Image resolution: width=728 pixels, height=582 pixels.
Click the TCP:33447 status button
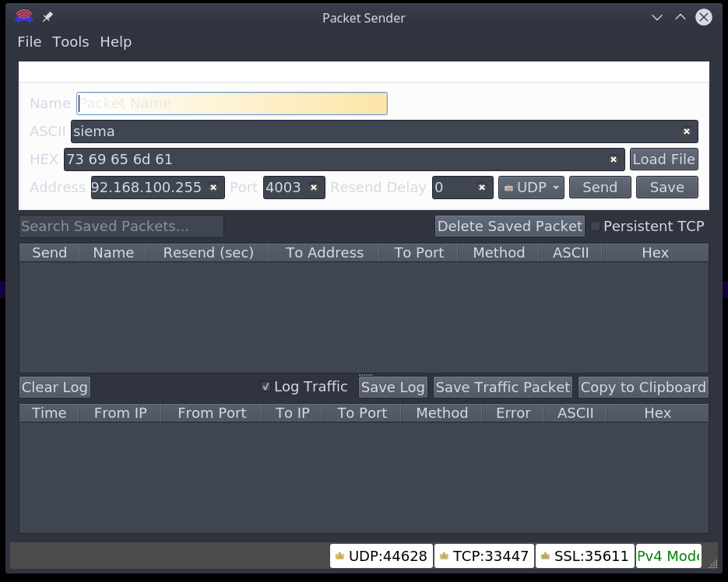coord(484,556)
